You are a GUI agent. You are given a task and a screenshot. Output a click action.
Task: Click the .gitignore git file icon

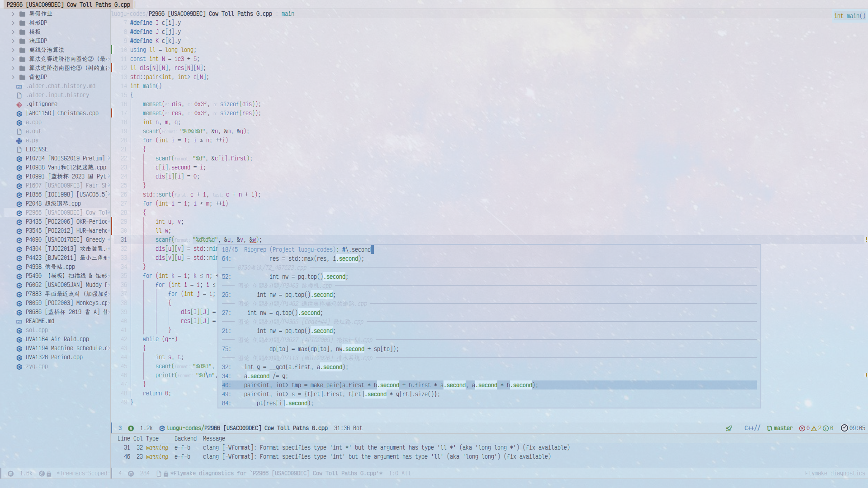19,104
